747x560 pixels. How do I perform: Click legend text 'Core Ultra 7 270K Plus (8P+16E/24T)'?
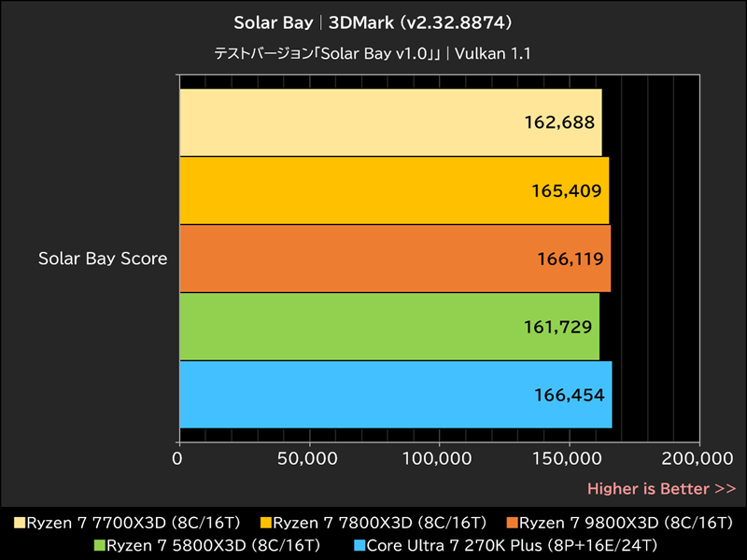click(x=513, y=545)
